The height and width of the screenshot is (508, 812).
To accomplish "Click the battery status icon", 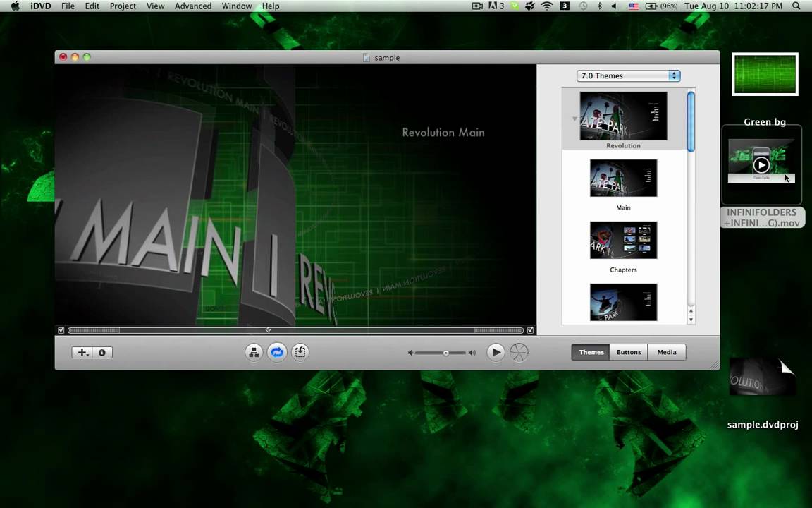I will pyautogui.click(x=661, y=6).
